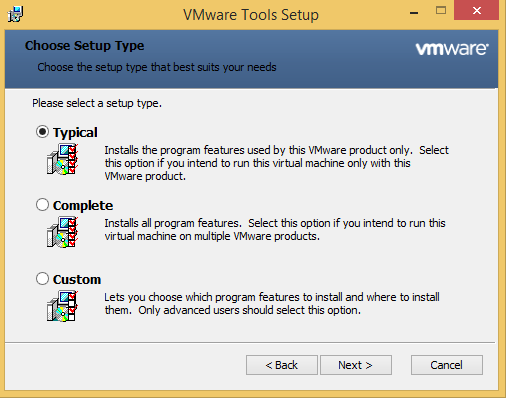Pick the Custom setup radio button
506x398 pixels.
point(42,278)
